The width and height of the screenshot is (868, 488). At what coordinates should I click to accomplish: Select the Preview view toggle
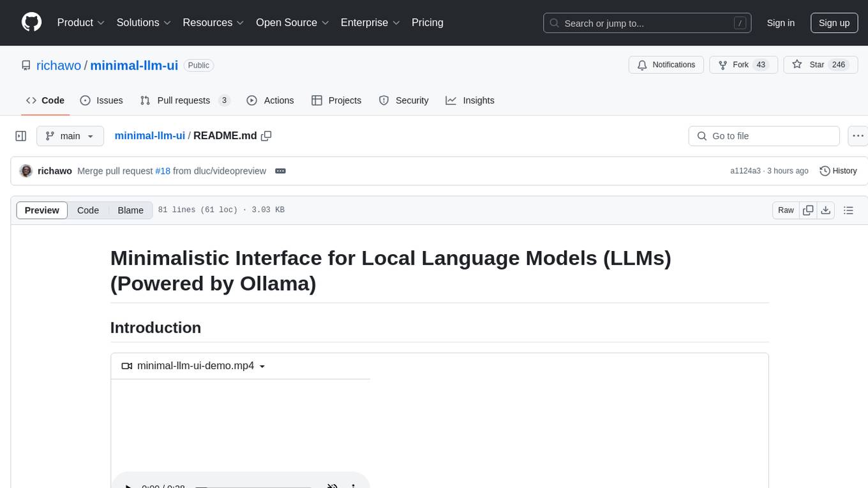42,210
